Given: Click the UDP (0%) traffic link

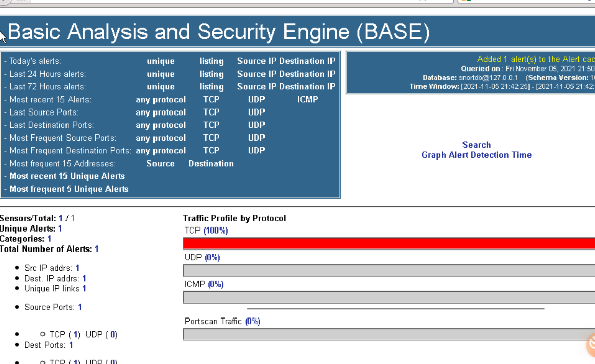Looking at the screenshot, I should click(x=212, y=258).
